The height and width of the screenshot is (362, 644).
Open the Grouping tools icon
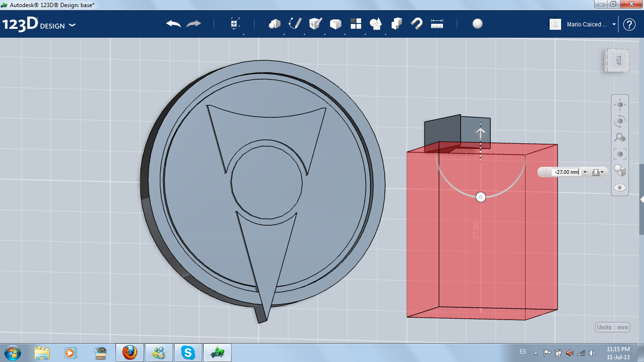click(x=376, y=24)
